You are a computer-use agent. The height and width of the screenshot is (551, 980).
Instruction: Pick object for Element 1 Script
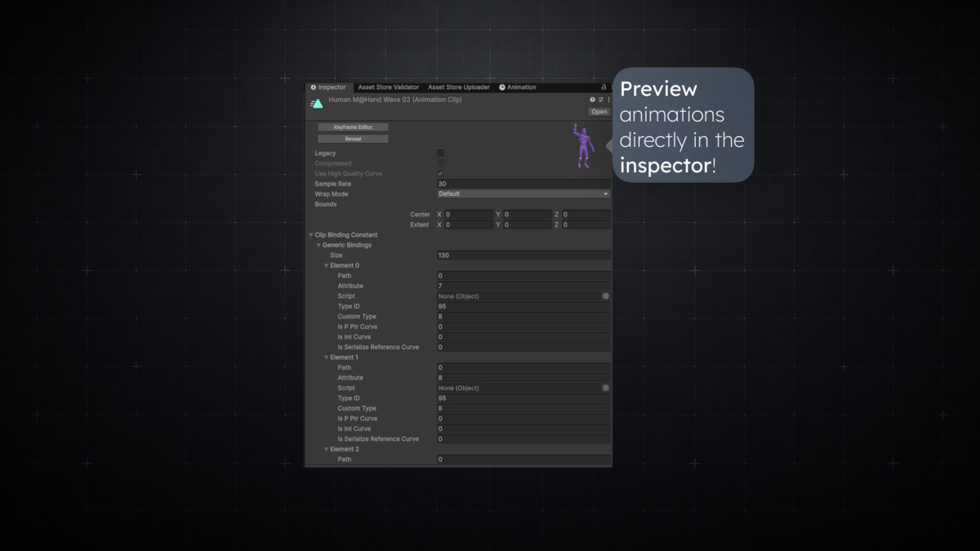tap(606, 389)
